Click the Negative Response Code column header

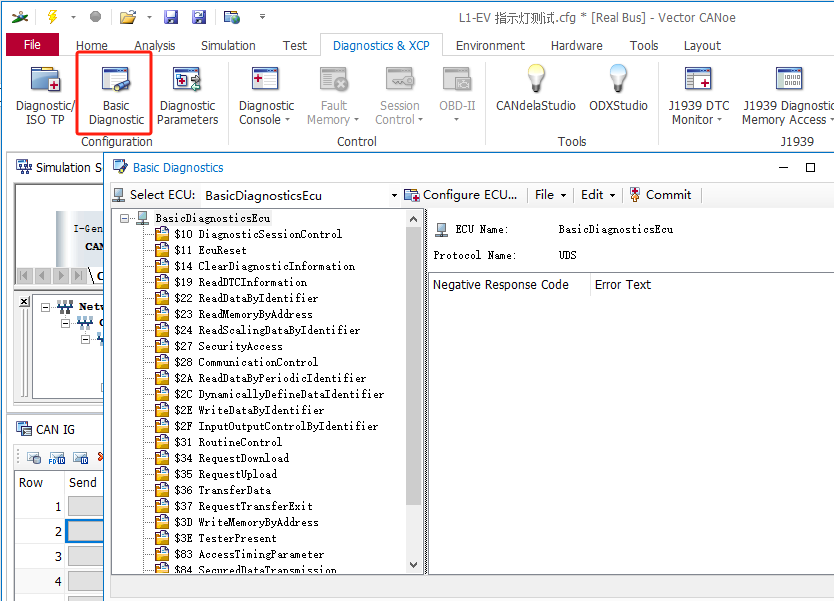[501, 285]
